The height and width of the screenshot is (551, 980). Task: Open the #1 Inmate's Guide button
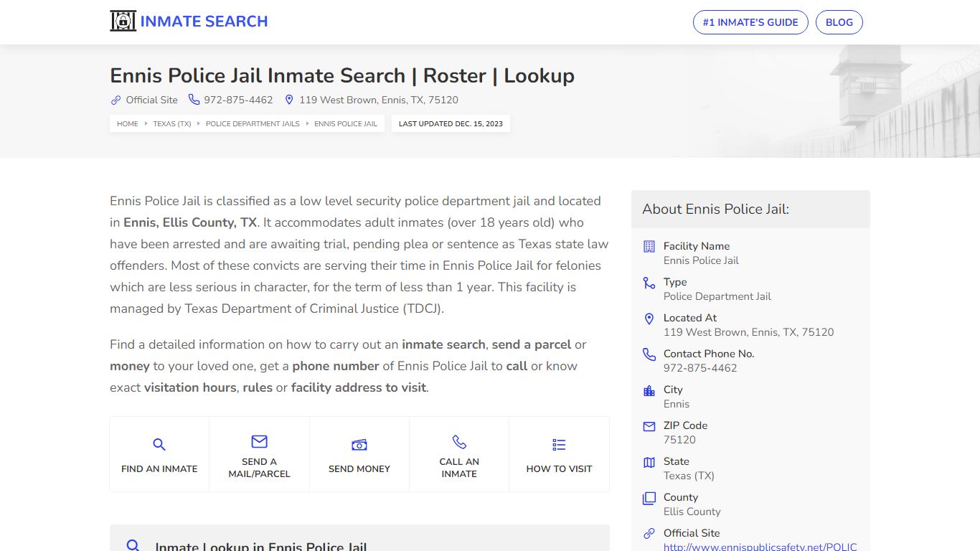750,22
